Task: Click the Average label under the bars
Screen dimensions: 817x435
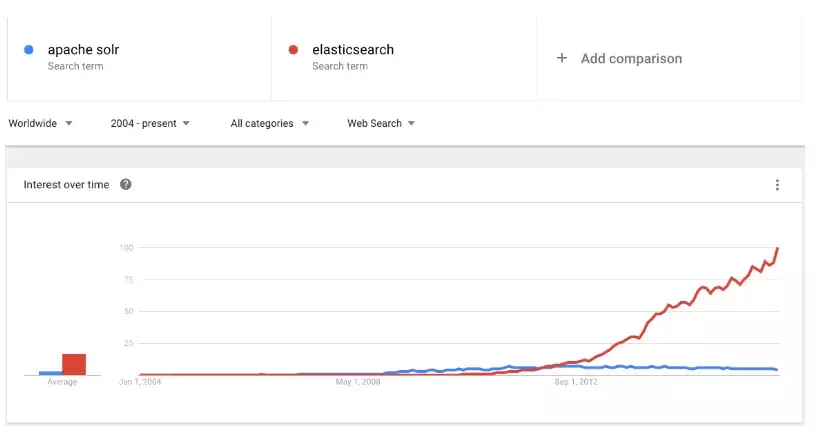Action: click(62, 382)
